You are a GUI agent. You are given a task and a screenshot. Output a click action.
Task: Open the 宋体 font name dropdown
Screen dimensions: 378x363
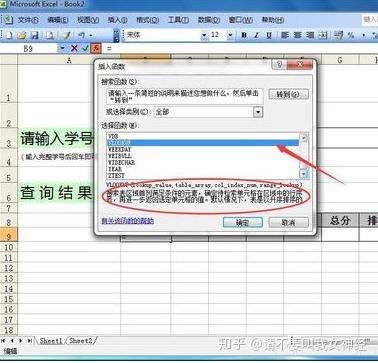pyautogui.click(x=204, y=35)
